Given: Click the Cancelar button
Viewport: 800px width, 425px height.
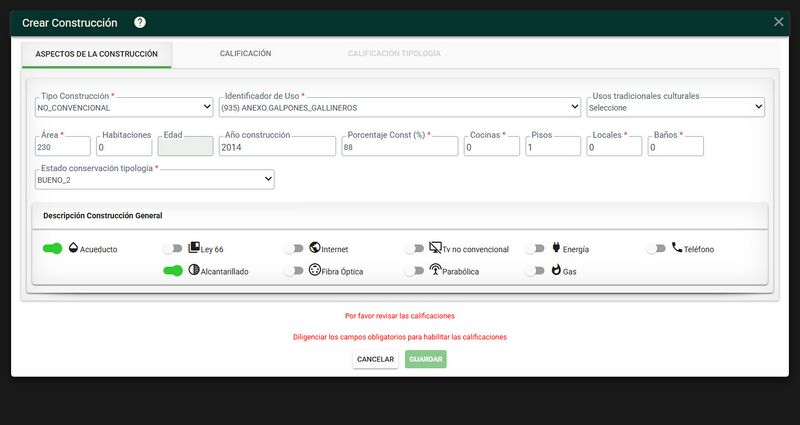Looking at the screenshot, I should tap(376, 359).
